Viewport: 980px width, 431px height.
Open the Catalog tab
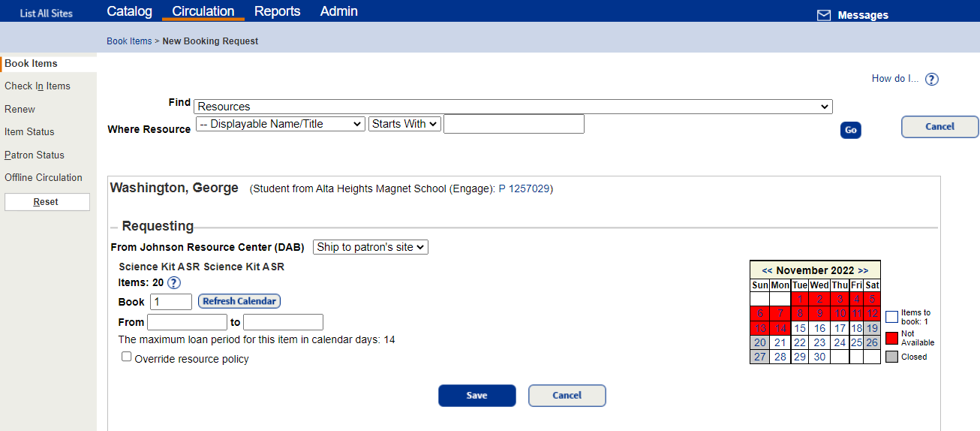(129, 11)
